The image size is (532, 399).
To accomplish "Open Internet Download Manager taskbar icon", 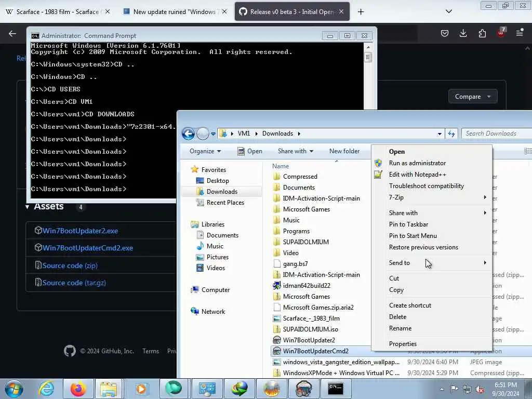I will (x=240, y=389).
